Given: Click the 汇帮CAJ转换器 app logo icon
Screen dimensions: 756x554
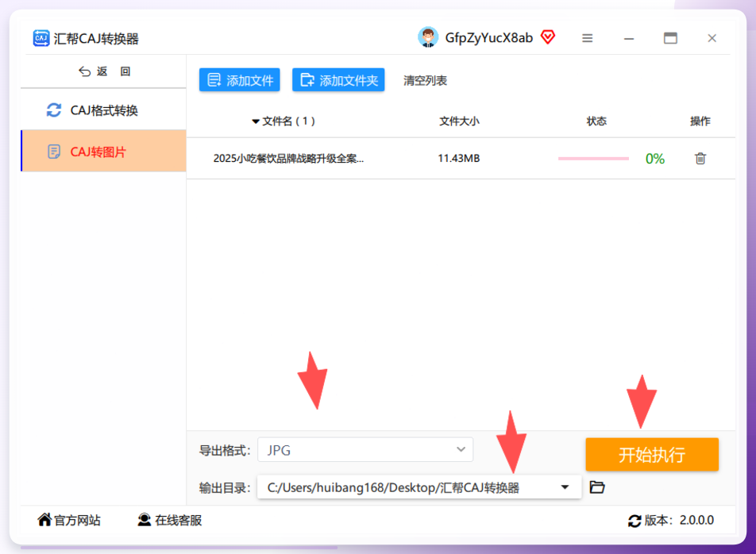Looking at the screenshot, I should (41, 38).
